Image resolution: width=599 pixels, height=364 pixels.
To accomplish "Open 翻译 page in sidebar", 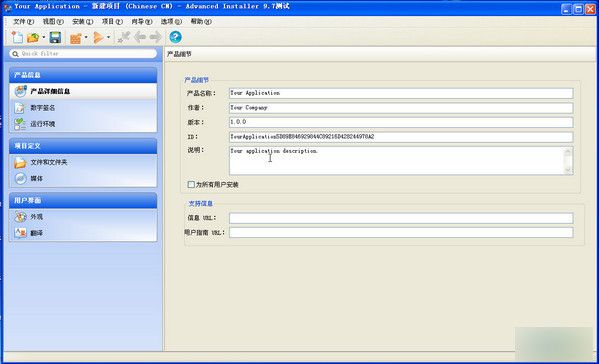I will pyautogui.click(x=83, y=233).
